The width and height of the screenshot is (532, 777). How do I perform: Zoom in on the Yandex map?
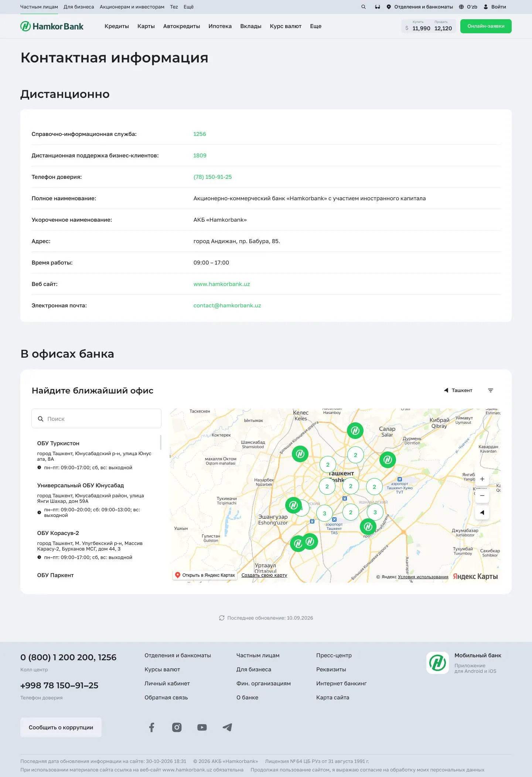click(x=482, y=479)
